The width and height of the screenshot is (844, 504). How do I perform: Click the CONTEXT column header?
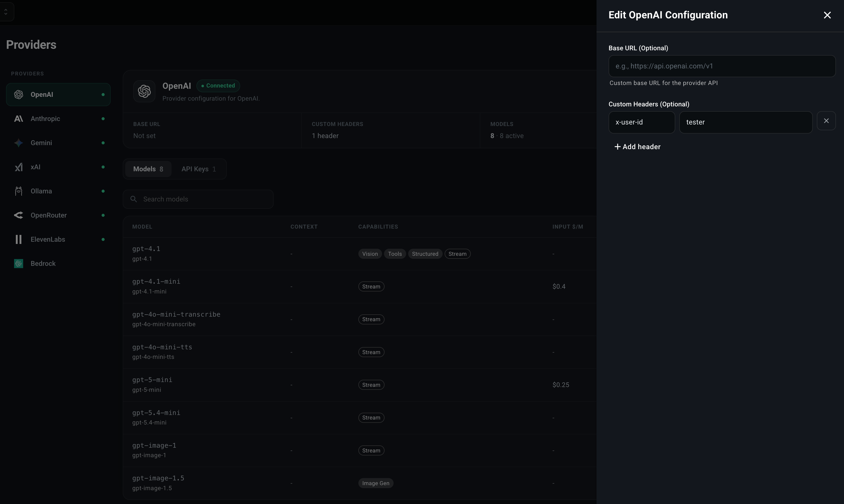coord(304,227)
